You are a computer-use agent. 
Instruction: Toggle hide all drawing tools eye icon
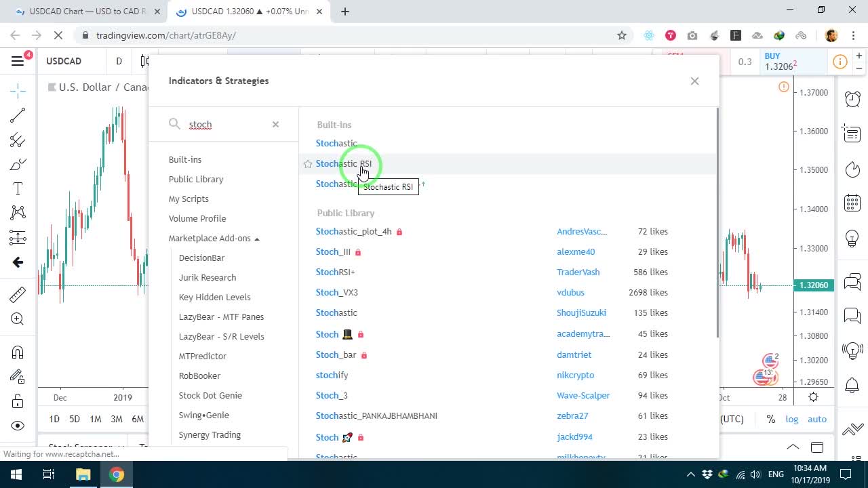18,426
